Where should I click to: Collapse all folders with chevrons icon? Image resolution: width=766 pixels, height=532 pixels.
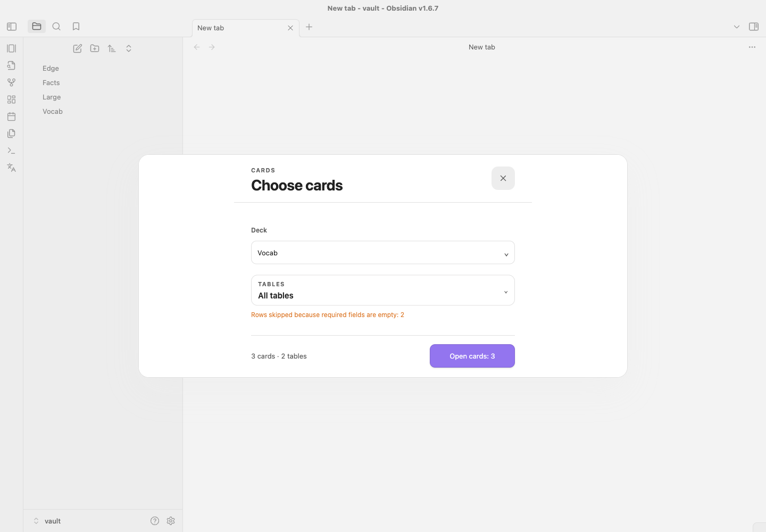click(129, 48)
